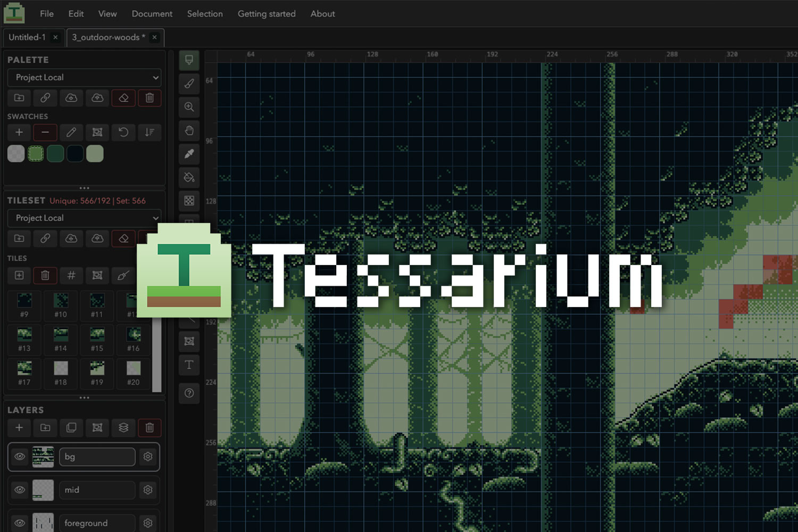Viewport: 798px width, 532px height.
Task: Open Palette Project Local dropdown
Action: pyautogui.click(x=84, y=78)
